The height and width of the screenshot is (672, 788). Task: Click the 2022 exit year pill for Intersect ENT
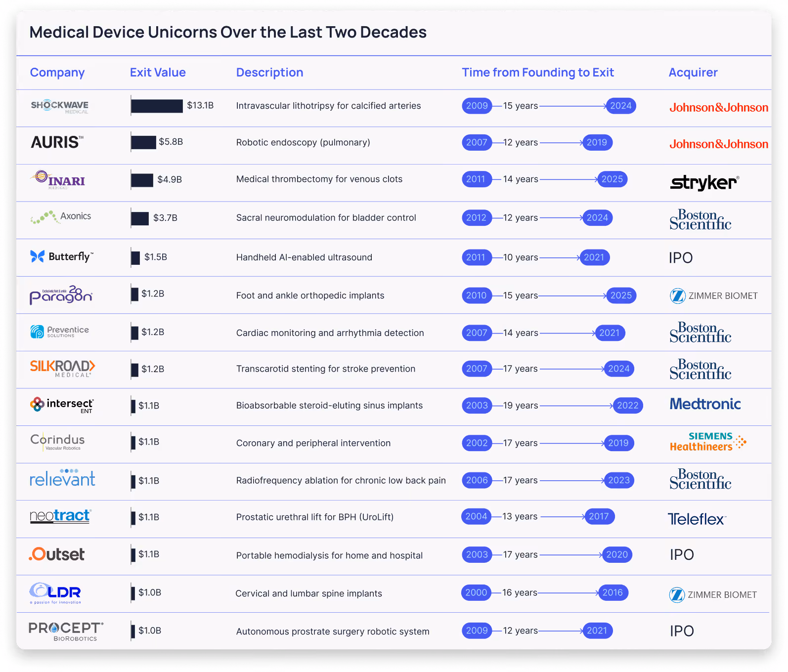click(x=628, y=405)
